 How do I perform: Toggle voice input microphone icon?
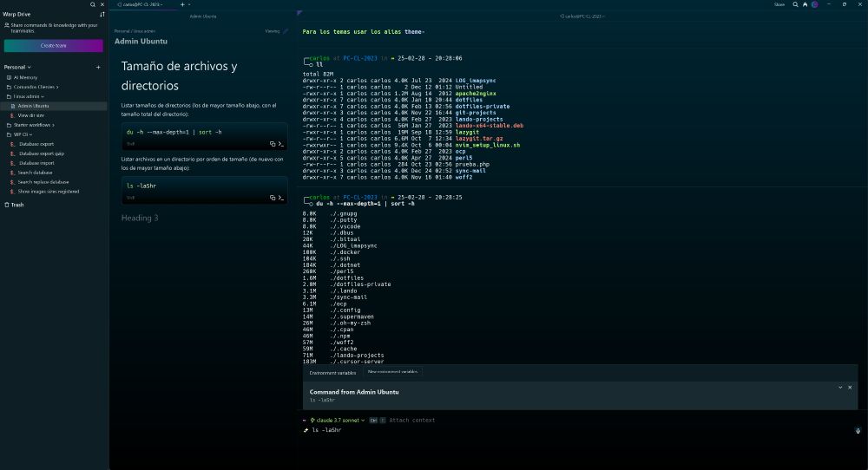(858, 431)
